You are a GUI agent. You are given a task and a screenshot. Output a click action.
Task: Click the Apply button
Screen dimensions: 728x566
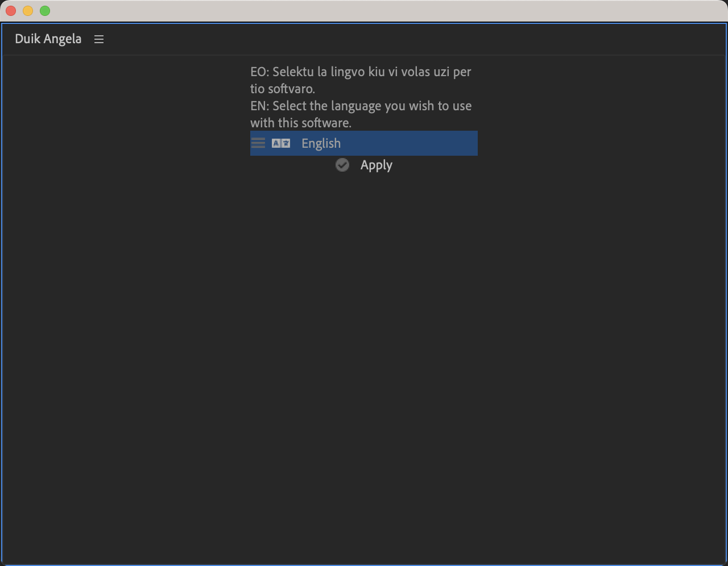(364, 165)
